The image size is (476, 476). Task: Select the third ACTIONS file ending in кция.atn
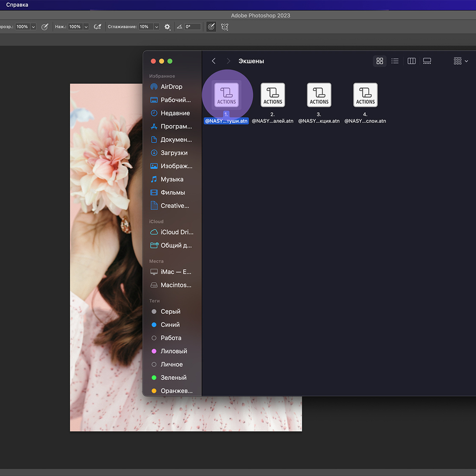(x=319, y=95)
